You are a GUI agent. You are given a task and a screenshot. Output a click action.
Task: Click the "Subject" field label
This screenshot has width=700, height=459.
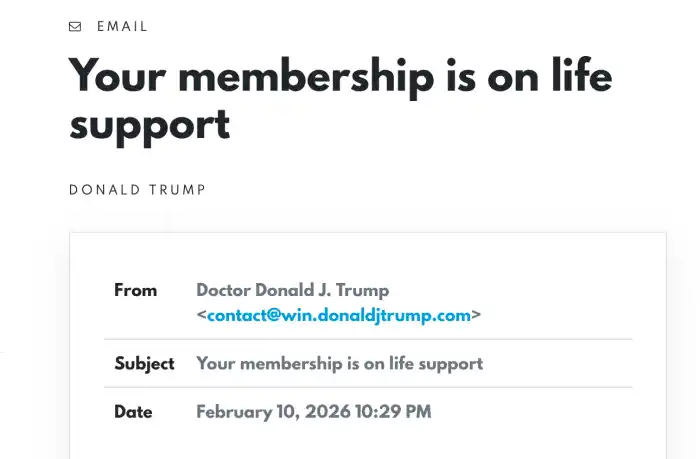144,363
